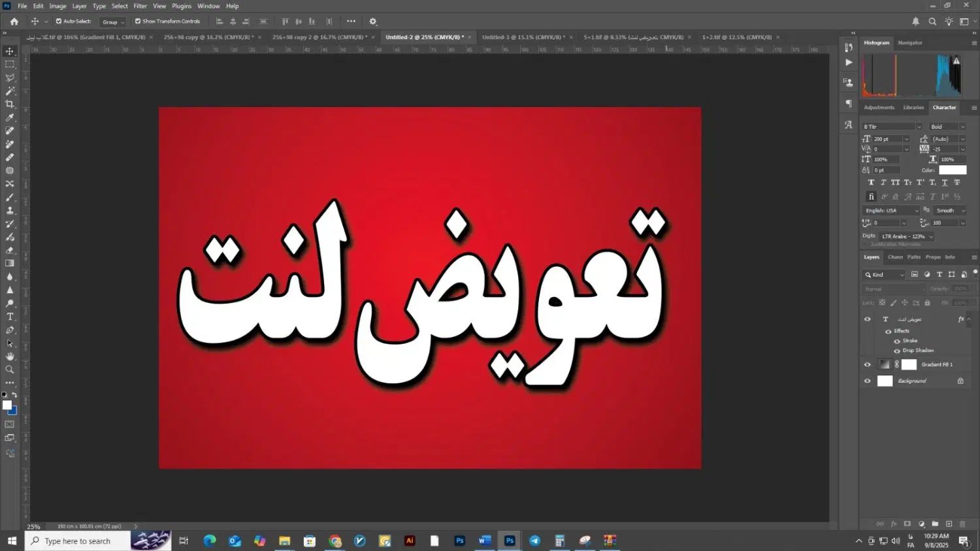Click the create new layer icon
The image size is (980, 551).
pos(949,524)
